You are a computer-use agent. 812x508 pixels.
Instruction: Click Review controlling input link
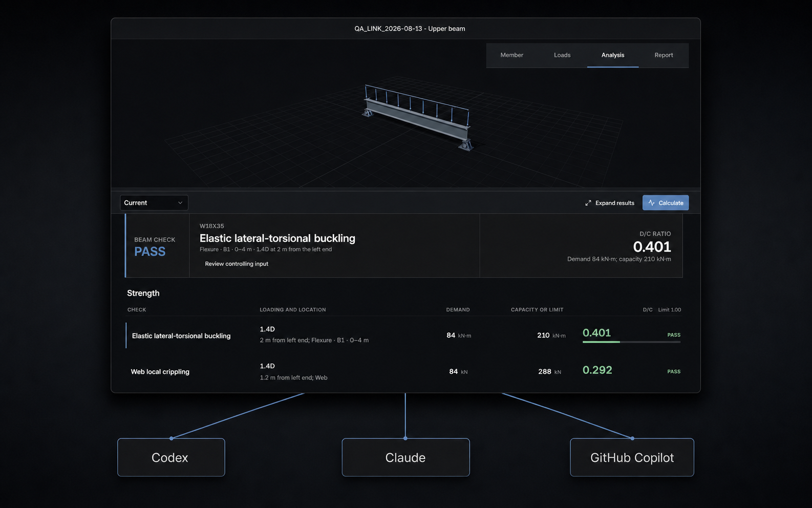point(237,264)
